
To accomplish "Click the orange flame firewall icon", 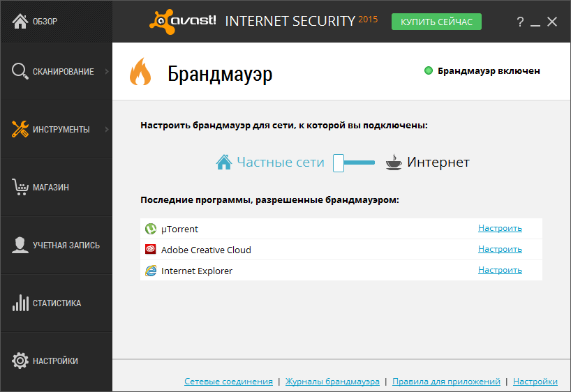I will tap(140, 72).
